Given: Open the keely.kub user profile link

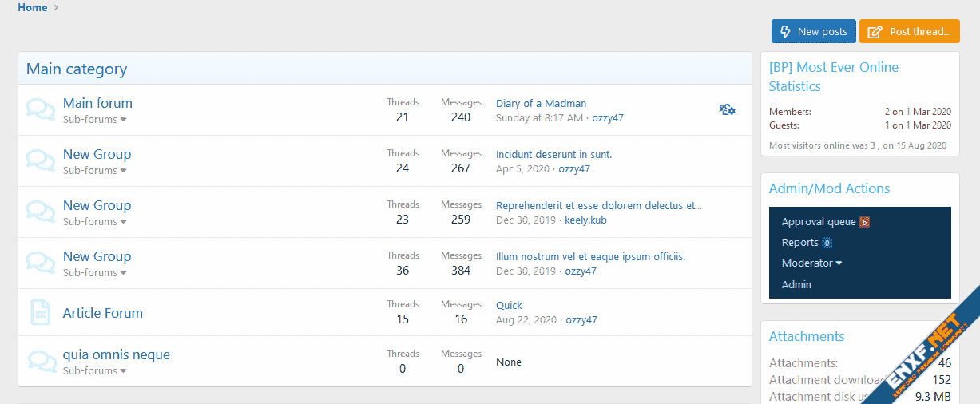Looking at the screenshot, I should pyautogui.click(x=585, y=220).
